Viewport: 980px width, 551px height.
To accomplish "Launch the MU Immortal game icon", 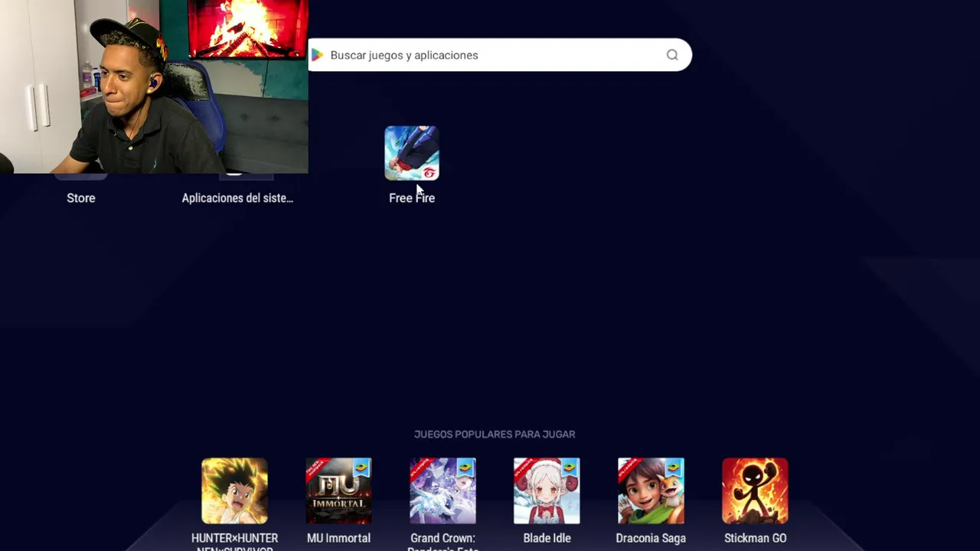I will coord(338,491).
